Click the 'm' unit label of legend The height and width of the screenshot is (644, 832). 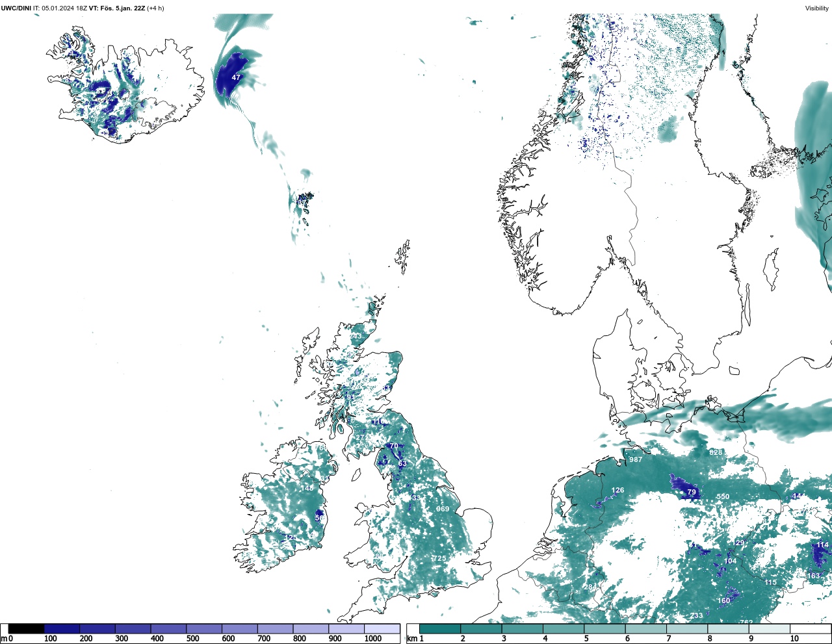4,639
